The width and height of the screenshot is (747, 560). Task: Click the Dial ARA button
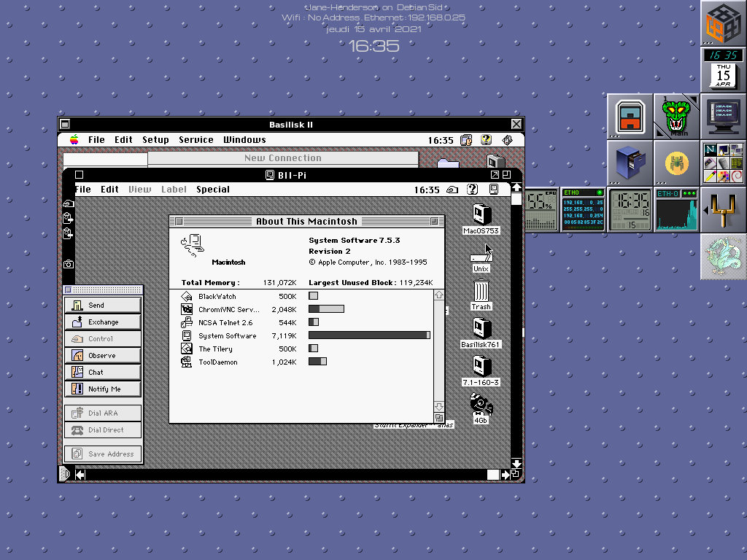[102, 413]
